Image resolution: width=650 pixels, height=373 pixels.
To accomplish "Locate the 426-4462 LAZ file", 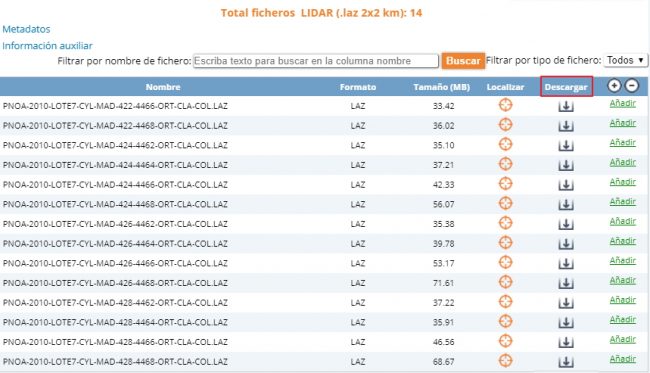I will 505,223.
